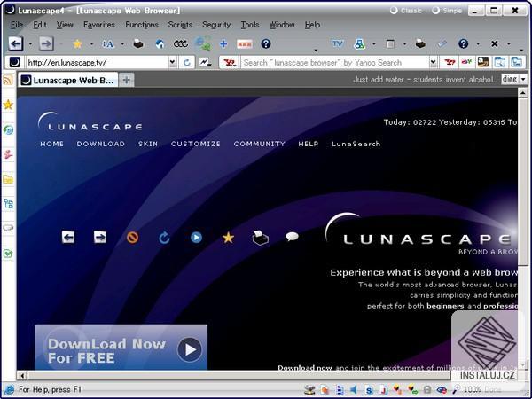Open the Scripts menu
The image size is (532, 399).
click(x=180, y=25)
